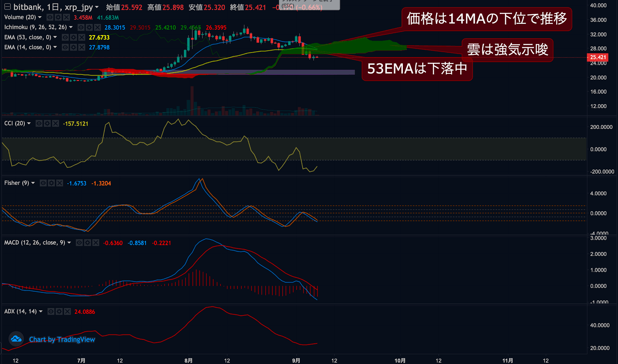This screenshot has height=364, width=618.
Task: Click the TradingView cloud logo icon
Action: click(x=16, y=339)
